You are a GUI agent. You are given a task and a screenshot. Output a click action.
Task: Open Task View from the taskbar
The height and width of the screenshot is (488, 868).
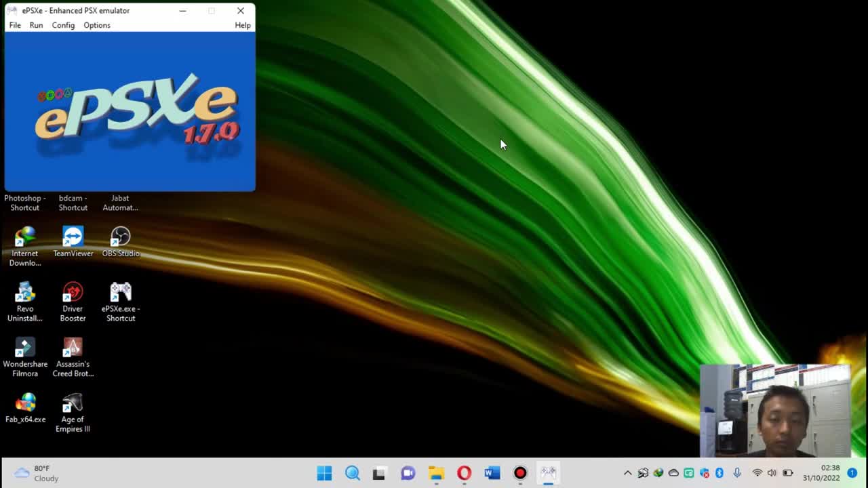click(x=379, y=473)
